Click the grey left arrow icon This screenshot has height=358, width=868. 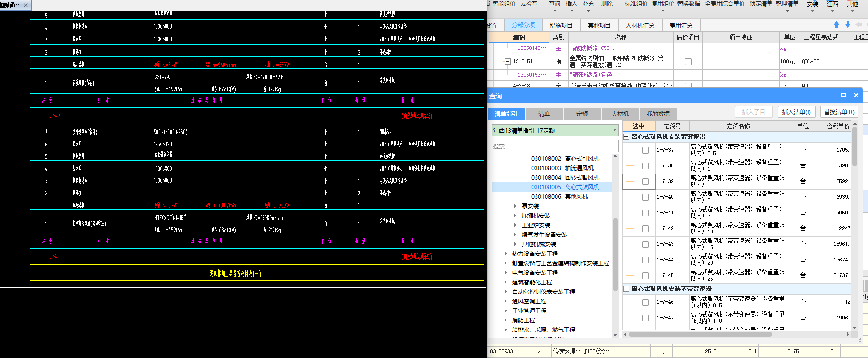[x=858, y=25]
